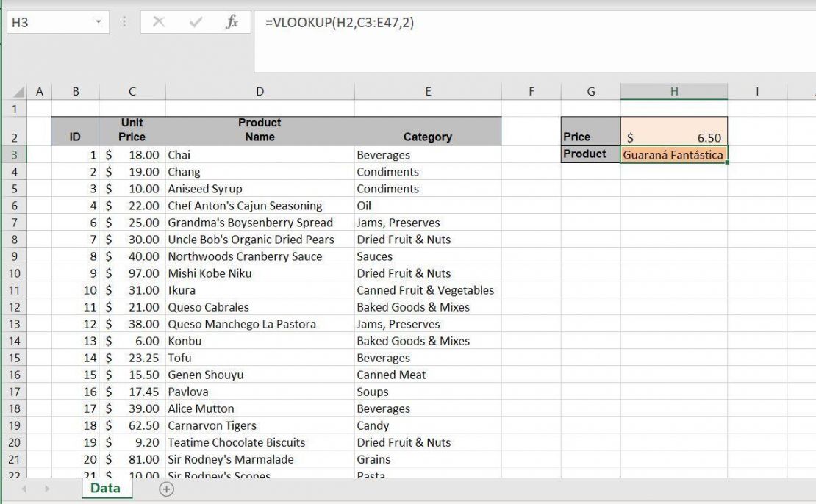Select cell H3 containing Guaraná Fantástica

673,154
